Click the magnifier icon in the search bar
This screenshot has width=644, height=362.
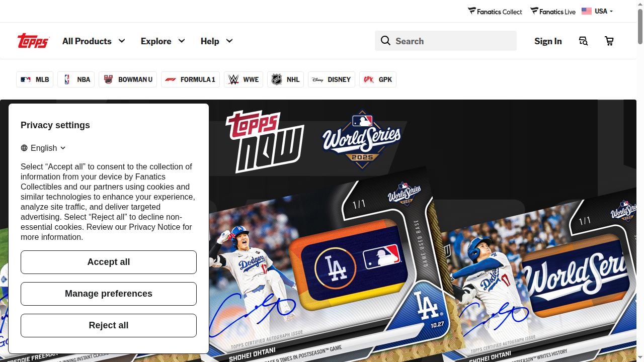coord(385,41)
